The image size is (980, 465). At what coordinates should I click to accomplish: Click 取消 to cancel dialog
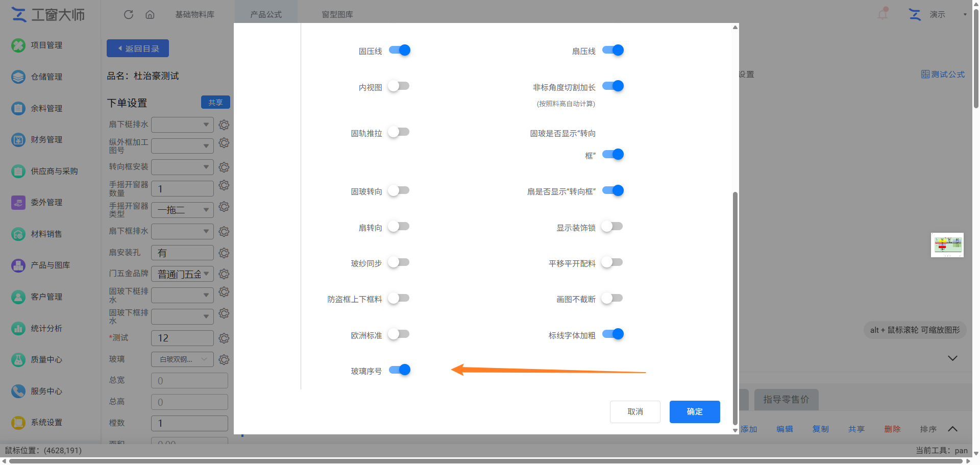[x=635, y=412]
